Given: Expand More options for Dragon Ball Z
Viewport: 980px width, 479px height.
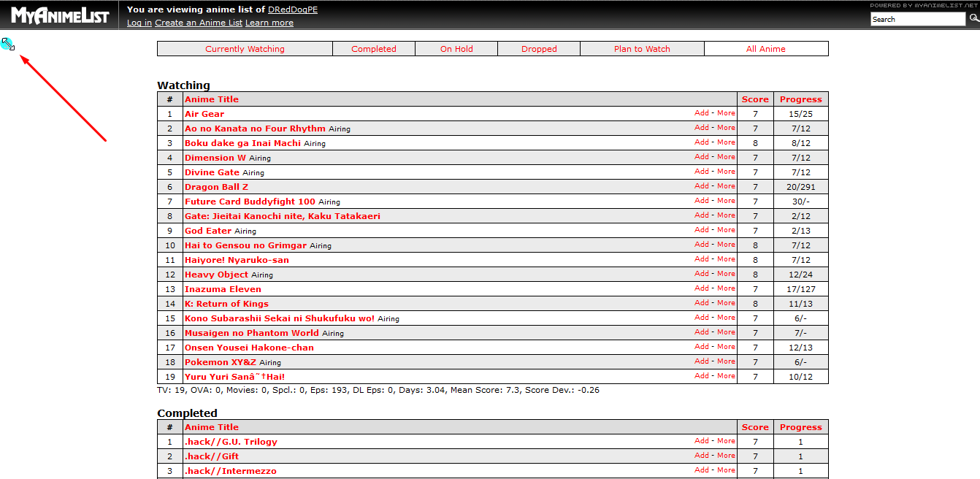Looking at the screenshot, I should click(x=726, y=186).
